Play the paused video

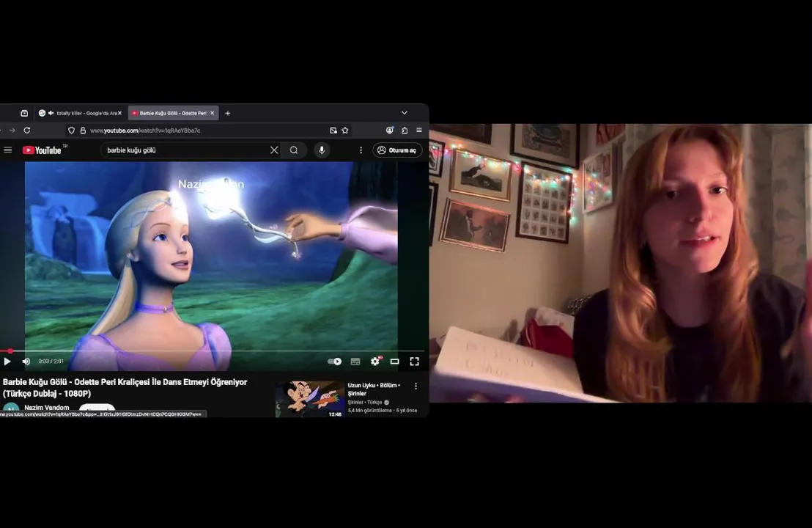pos(7,361)
